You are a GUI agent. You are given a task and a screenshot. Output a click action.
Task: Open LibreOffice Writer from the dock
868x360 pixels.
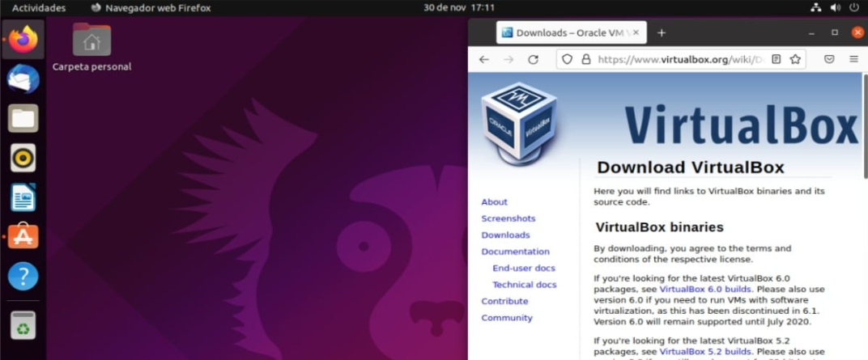click(x=23, y=197)
